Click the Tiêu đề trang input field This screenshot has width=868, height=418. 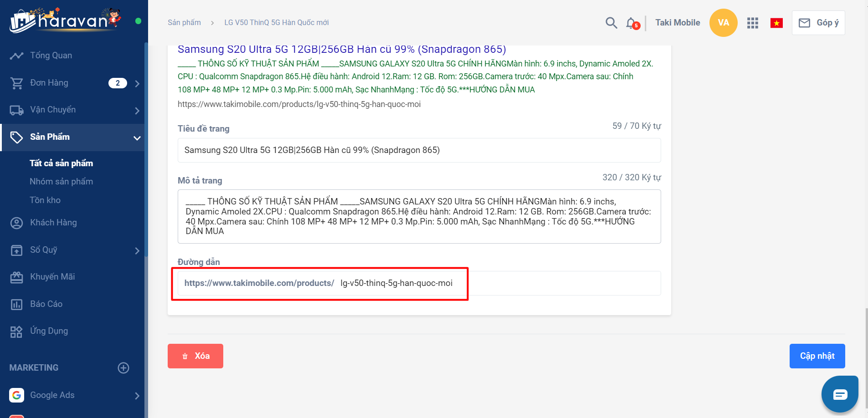click(419, 150)
